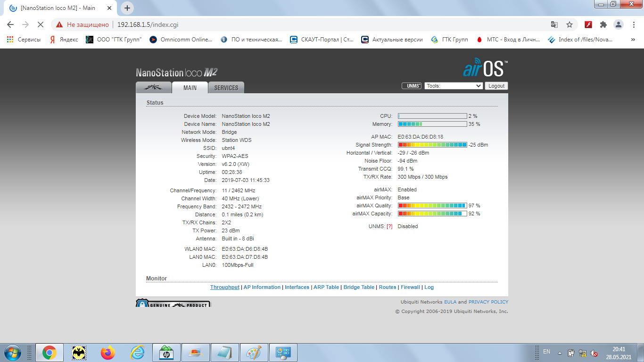Open the МТС - Вход bookmark
The width and height of the screenshot is (644, 362).
(x=509, y=40)
